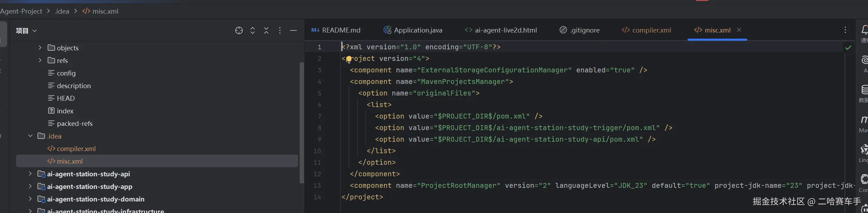Viewport: 868px width, 213px height.
Task: Open the project panel options menu
Action: coord(280,31)
